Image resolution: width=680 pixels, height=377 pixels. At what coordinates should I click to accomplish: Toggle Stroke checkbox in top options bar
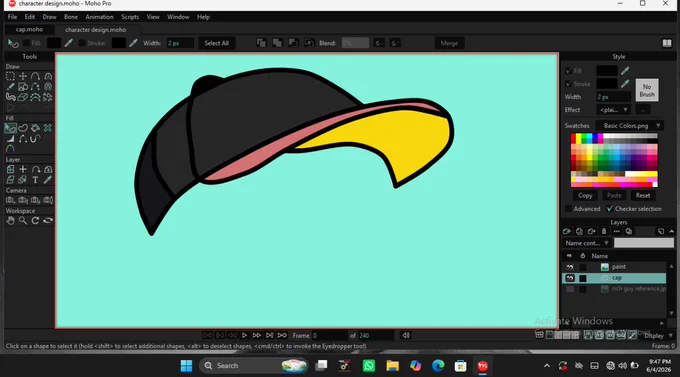click(x=82, y=43)
